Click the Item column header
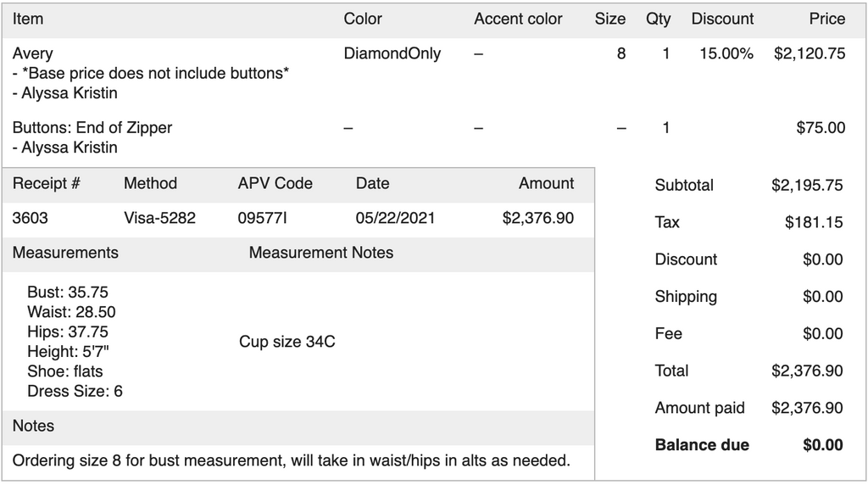 pyautogui.click(x=28, y=19)
